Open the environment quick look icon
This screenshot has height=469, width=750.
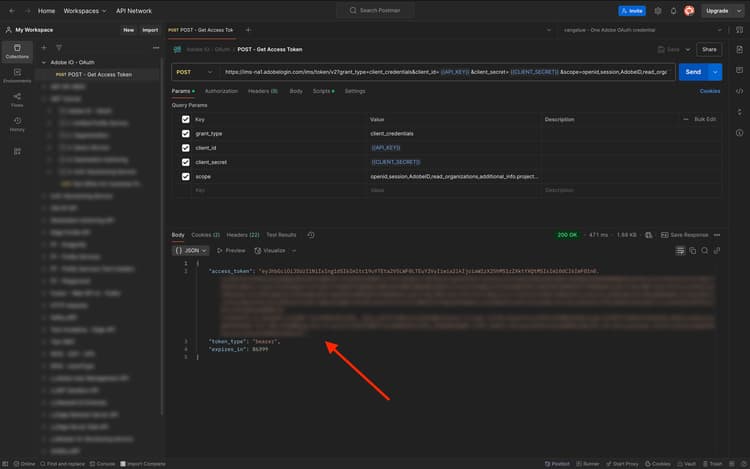[739, 30]
